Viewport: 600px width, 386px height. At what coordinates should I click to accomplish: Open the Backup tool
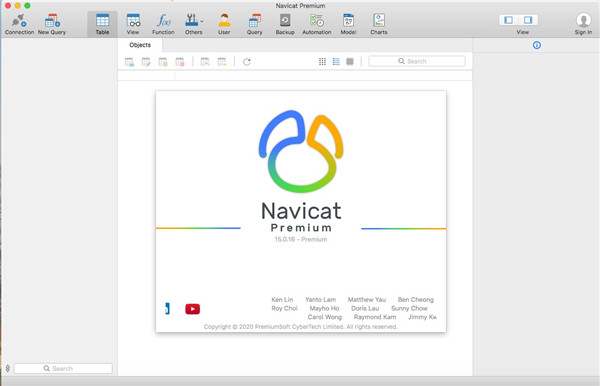[x=285, y=24]
